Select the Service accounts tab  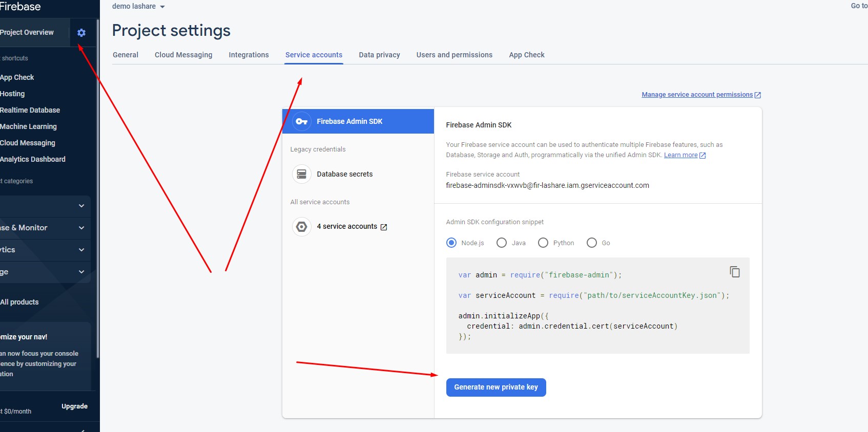pyautogui.click(x=314, y=55)
